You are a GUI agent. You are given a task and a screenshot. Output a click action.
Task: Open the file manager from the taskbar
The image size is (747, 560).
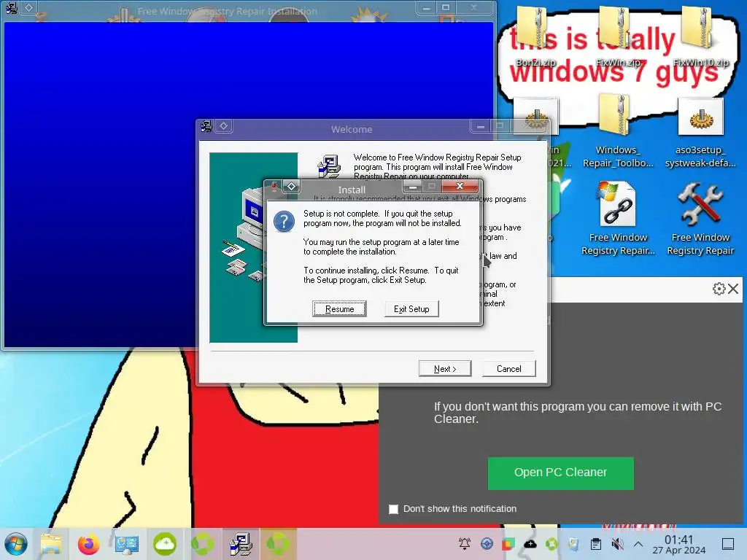pos(51,544)
